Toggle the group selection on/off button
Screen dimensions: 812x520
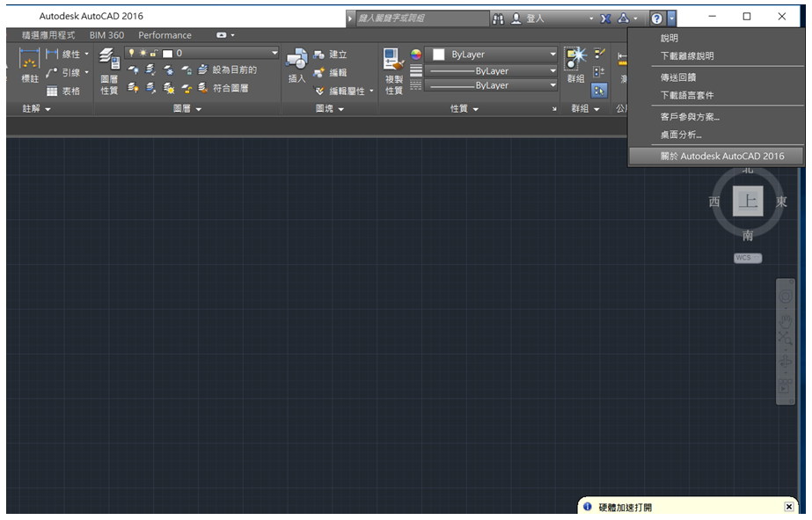tap(599, 92)
